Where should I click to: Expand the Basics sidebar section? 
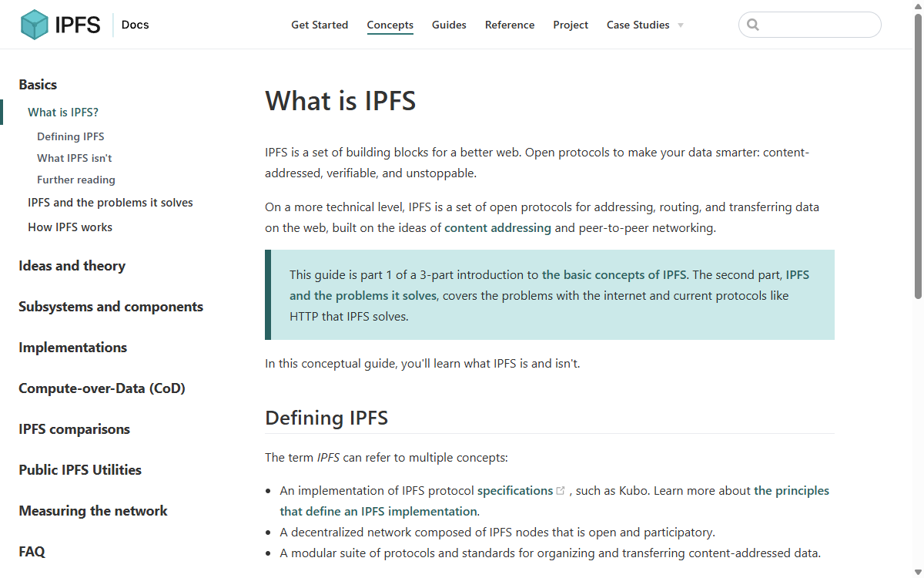click(x=38, y=85)
